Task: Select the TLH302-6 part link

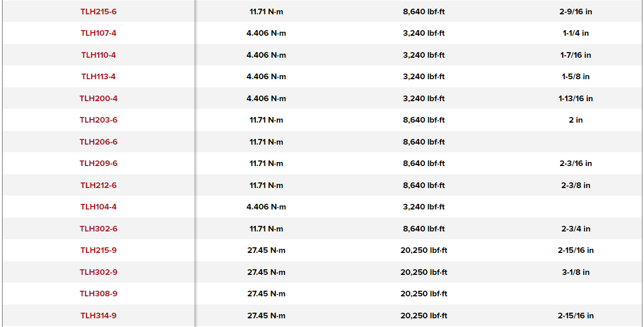Action: point(98,228)
